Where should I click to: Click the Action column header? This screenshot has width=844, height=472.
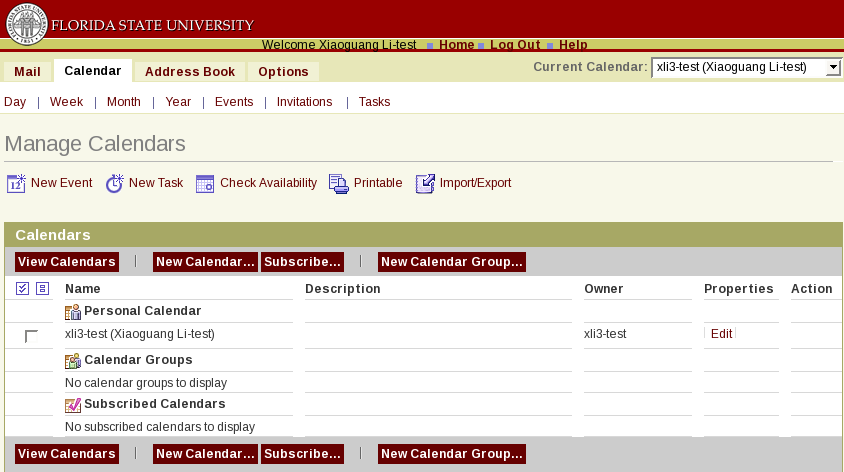click(x=812, y=289)
